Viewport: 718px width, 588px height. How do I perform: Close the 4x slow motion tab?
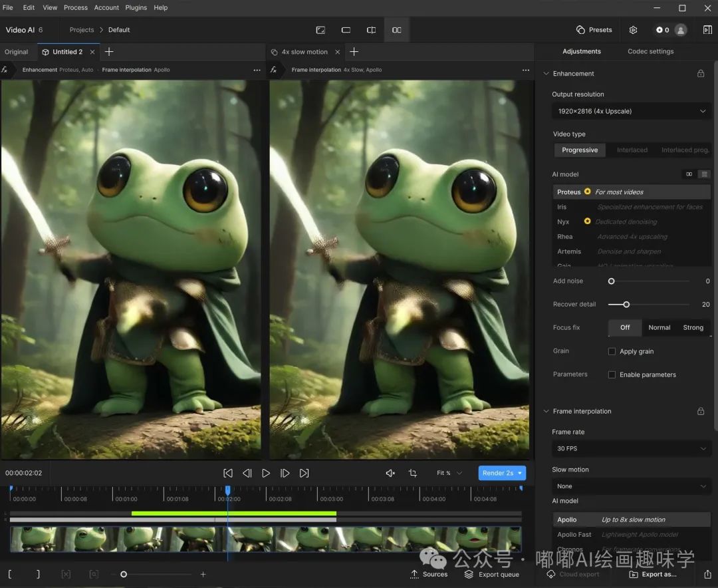(x=338, y=52)
